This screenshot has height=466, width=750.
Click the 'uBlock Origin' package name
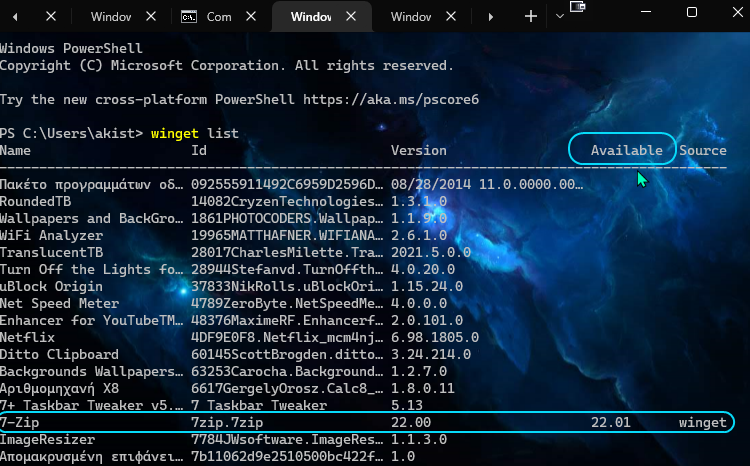(x=51, y=287)
